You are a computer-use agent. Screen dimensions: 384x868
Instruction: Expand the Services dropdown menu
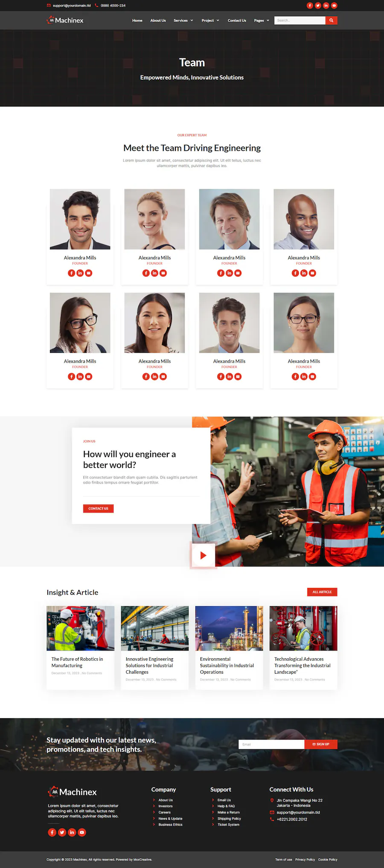(183, 21)
